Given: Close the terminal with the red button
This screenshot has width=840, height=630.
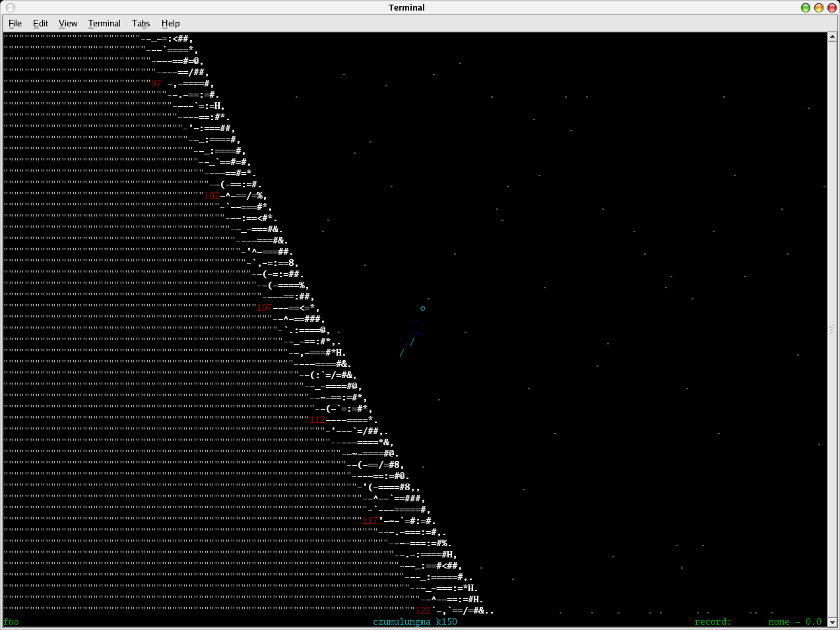Looking at the screenshot, I should coord(831,8).
